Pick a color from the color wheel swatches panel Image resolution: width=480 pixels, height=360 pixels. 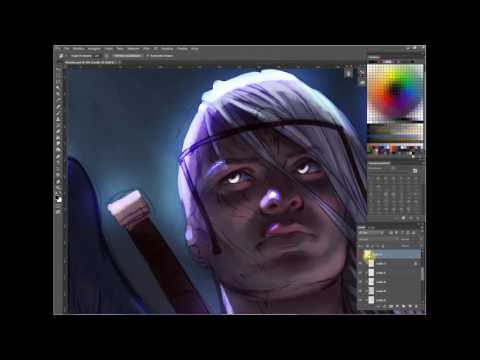[395, 93]
